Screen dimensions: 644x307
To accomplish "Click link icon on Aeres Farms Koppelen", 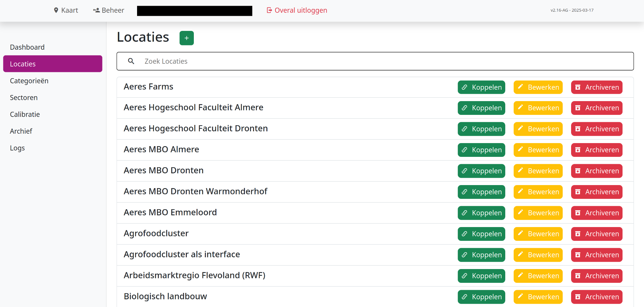I will [465, 87].
